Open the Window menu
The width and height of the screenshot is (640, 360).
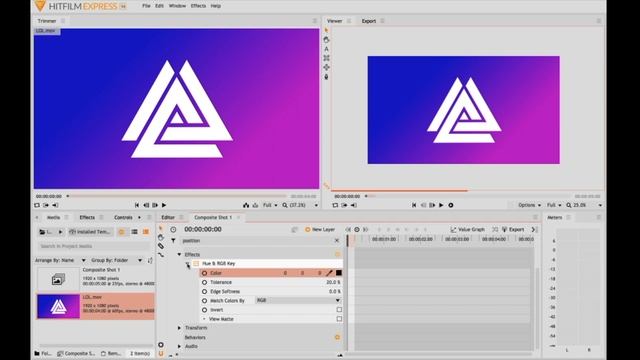[177, 6]
